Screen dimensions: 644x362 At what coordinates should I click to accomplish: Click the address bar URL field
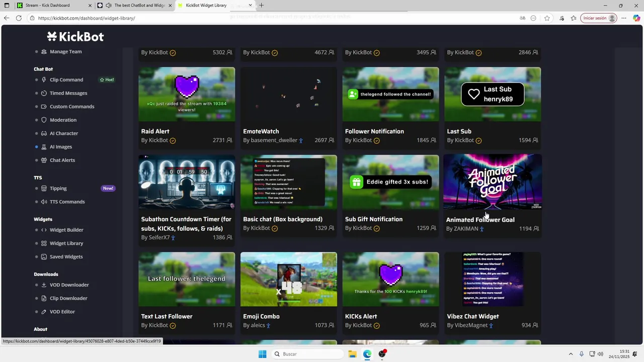pyautogui.click(x=272, y=18)
